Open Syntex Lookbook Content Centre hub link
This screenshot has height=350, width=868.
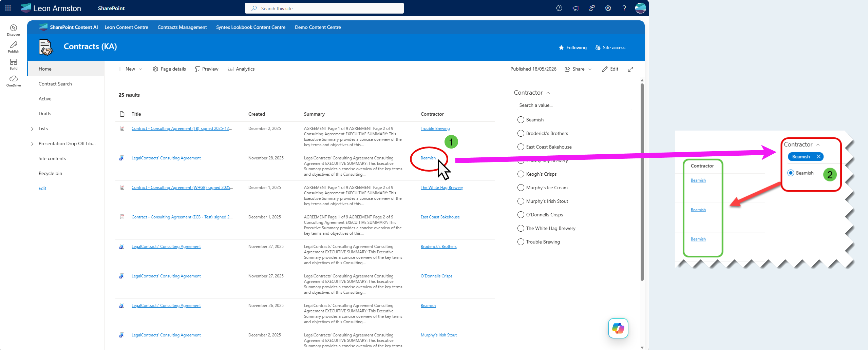251,27
